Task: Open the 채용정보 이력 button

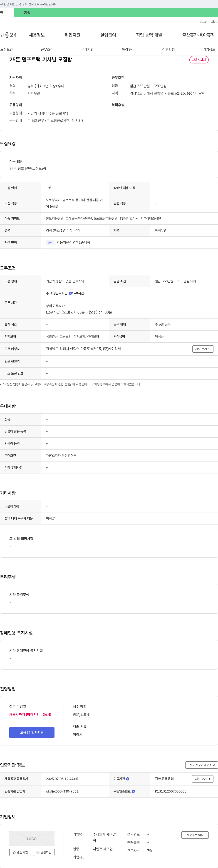Action: pyautogui.click(x=195, y=835)
